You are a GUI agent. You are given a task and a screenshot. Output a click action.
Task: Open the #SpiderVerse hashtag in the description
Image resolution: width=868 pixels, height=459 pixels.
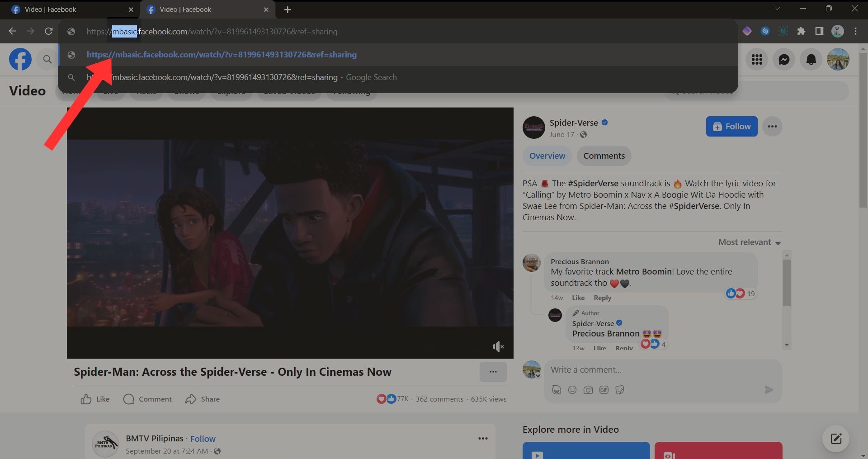(x=593, y=184)
